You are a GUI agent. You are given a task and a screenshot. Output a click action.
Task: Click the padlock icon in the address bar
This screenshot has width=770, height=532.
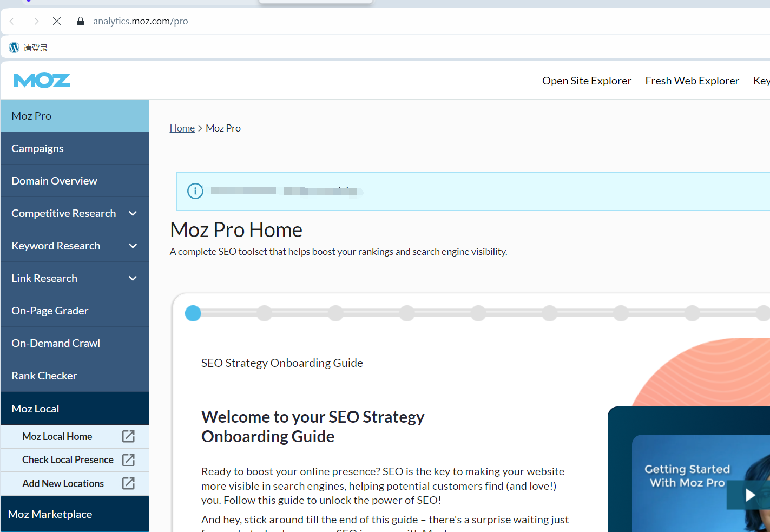pos(80,21)
